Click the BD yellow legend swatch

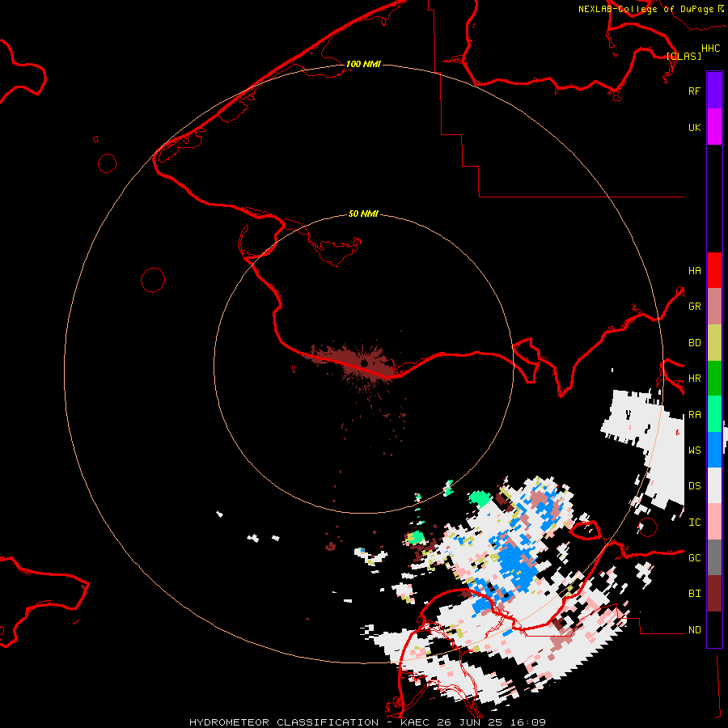click(714, 342)
